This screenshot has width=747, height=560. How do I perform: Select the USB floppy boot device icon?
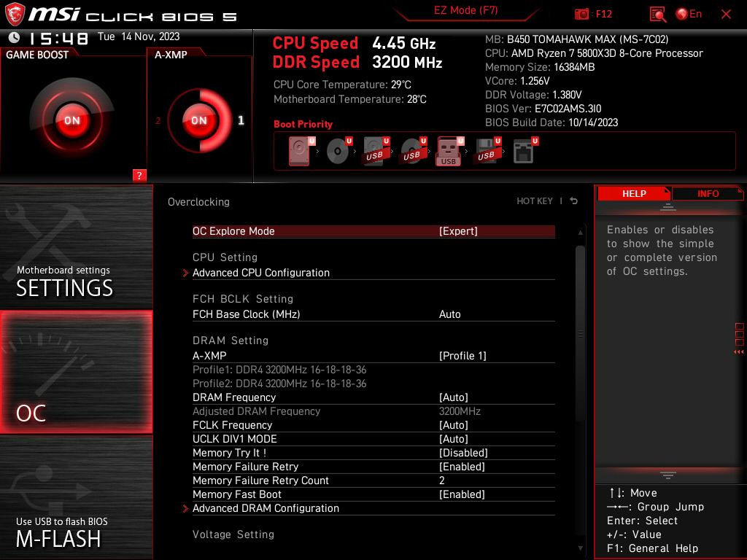[x=486, y=152]
